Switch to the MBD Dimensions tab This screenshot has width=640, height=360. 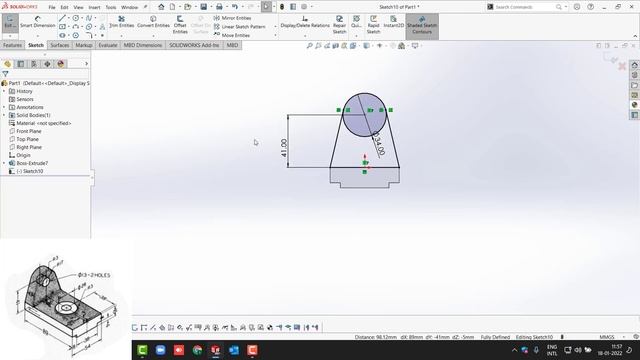143,45
